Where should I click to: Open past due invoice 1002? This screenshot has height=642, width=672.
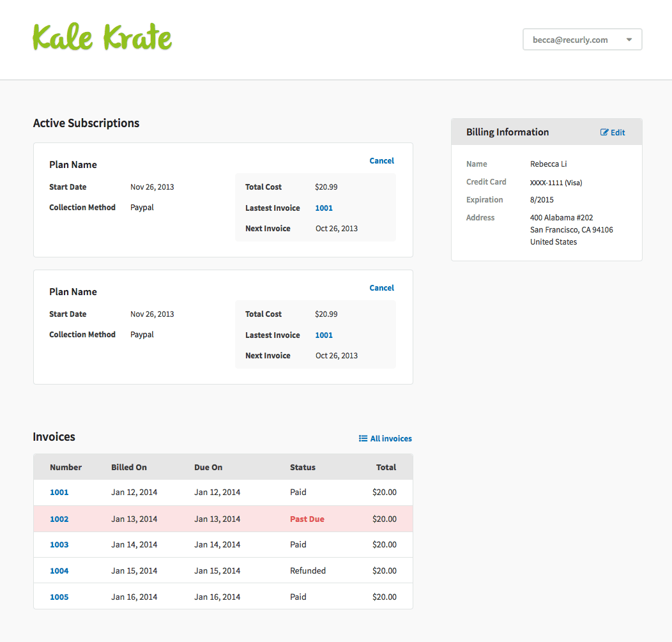pyautogui.click(x=59, y=519)
